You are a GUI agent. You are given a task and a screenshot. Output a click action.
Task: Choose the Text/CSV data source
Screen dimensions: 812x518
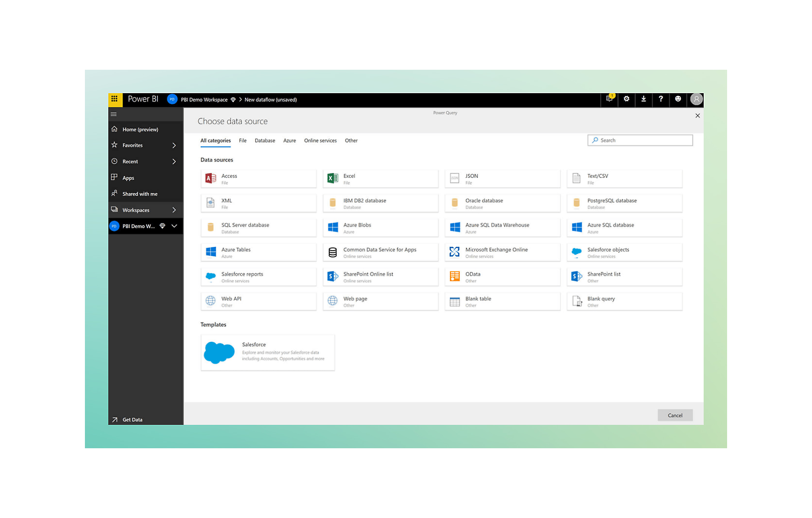tap(624, 179)
